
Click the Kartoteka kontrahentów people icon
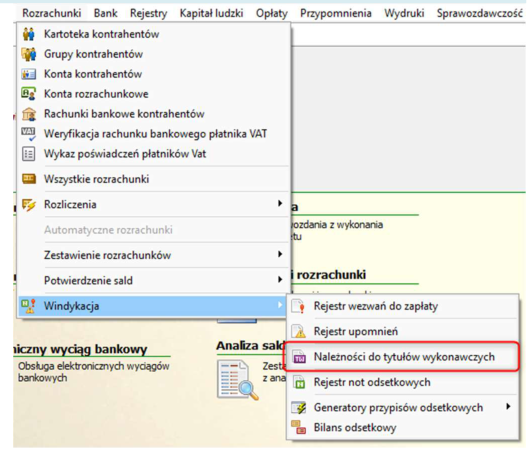[x=29, y=34]
